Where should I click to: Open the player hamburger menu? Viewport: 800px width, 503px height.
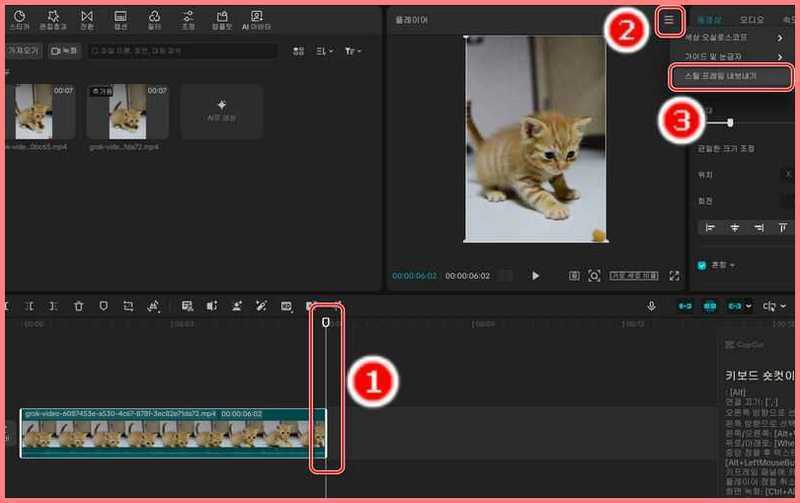pyautogui.click(x=669, y=20)
